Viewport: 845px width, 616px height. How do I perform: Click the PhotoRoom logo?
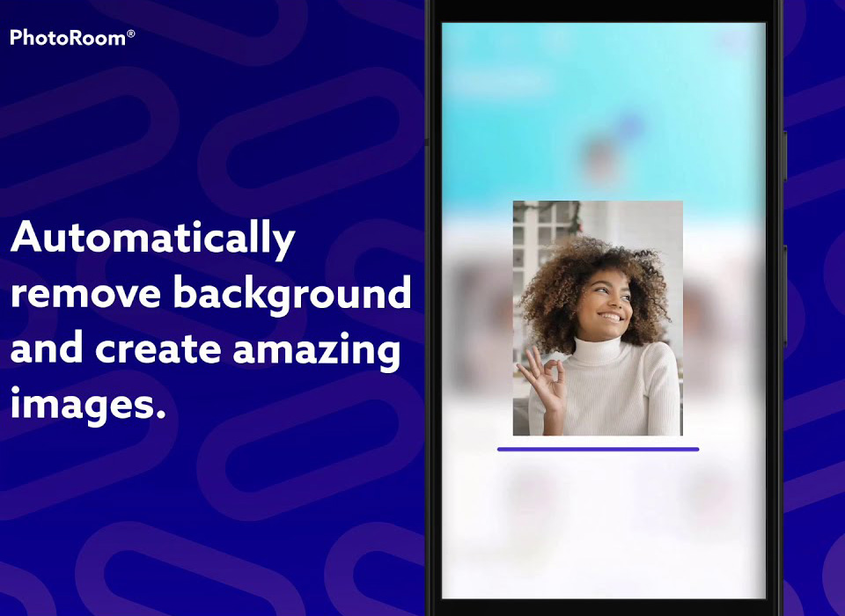(67, 38)
